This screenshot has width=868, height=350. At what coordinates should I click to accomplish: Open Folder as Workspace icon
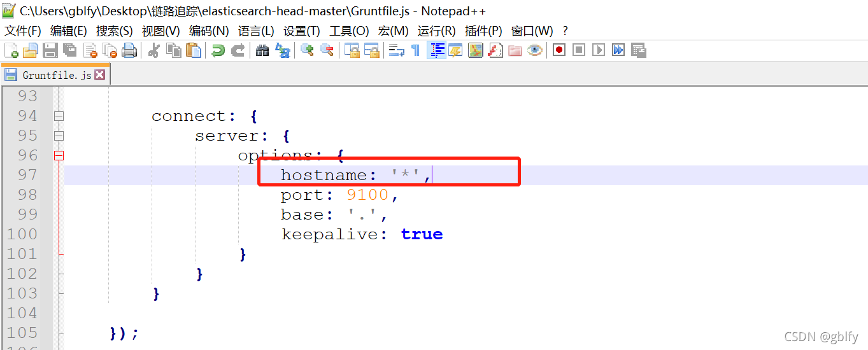[515, 50]
